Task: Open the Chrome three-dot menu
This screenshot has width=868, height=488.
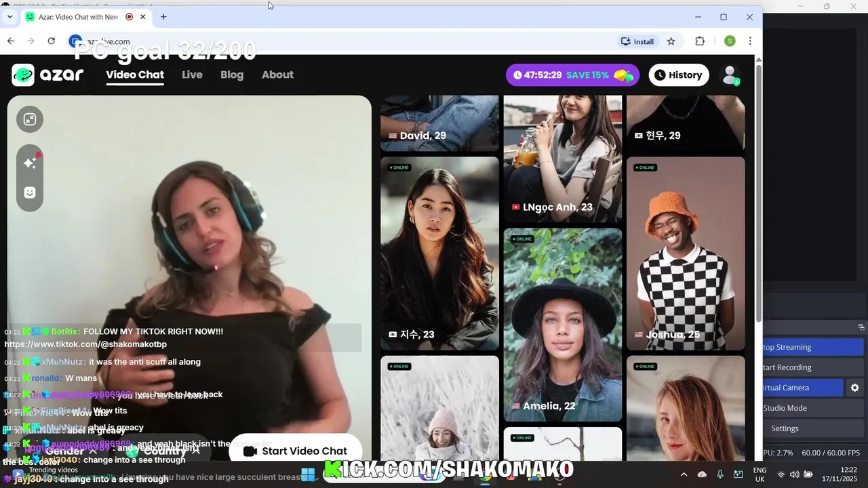Action: [750, 41]
